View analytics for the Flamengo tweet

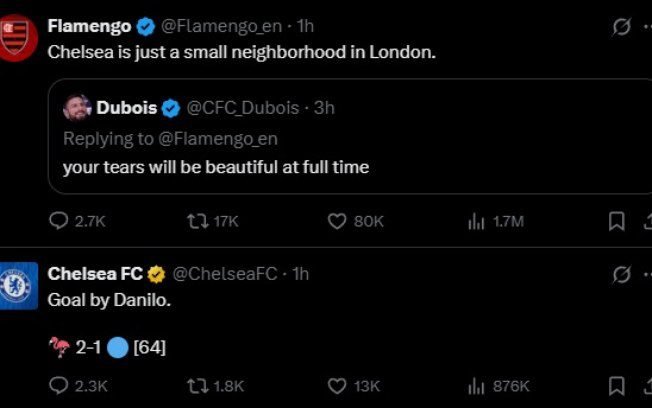[477, 221]
